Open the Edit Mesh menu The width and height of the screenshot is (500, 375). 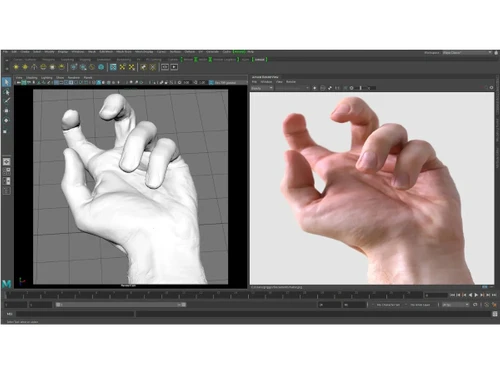click(106, 52)
